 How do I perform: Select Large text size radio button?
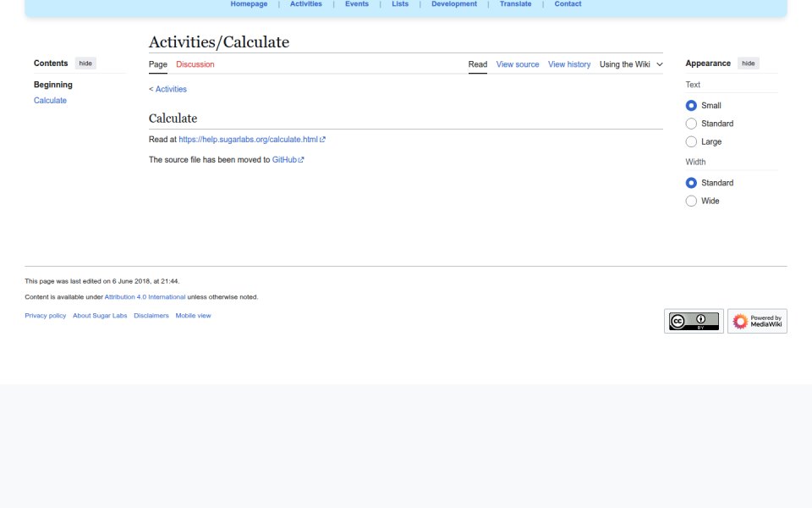click(x=691, y=141)
